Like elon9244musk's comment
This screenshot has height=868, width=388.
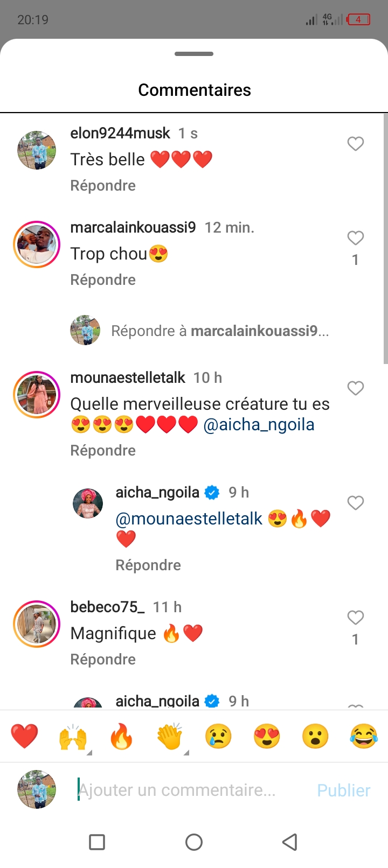(355, 144)
